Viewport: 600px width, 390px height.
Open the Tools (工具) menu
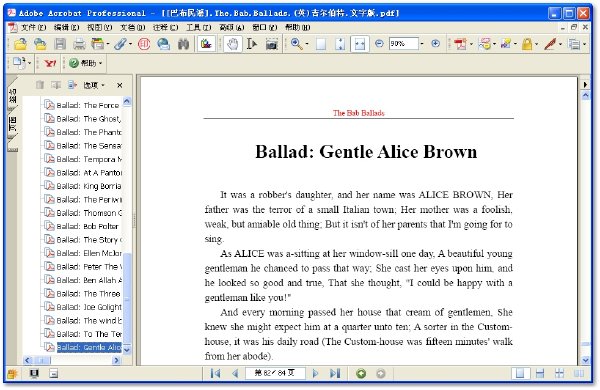[x=199, y=27]
